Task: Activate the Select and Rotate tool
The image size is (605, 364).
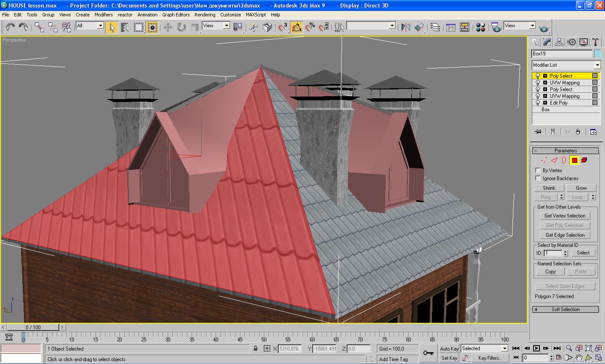Action: [181, 27]
